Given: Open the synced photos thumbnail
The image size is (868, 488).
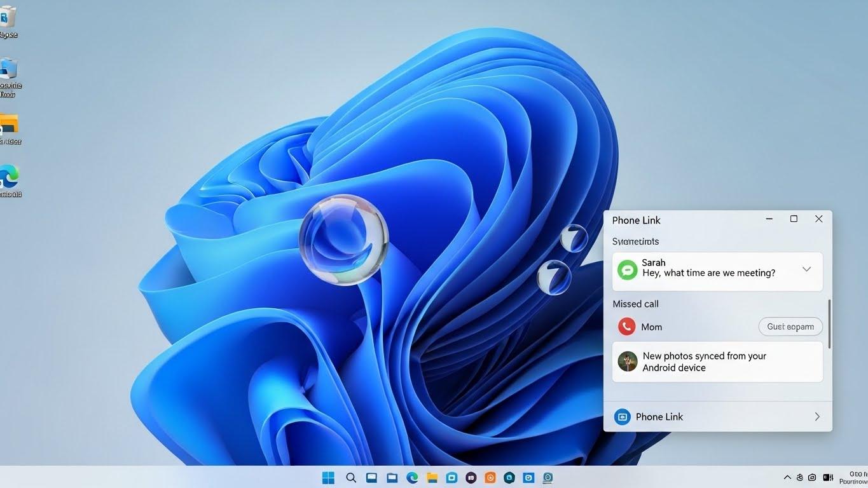Looking at the screenshot, I should tap(628, 362).
